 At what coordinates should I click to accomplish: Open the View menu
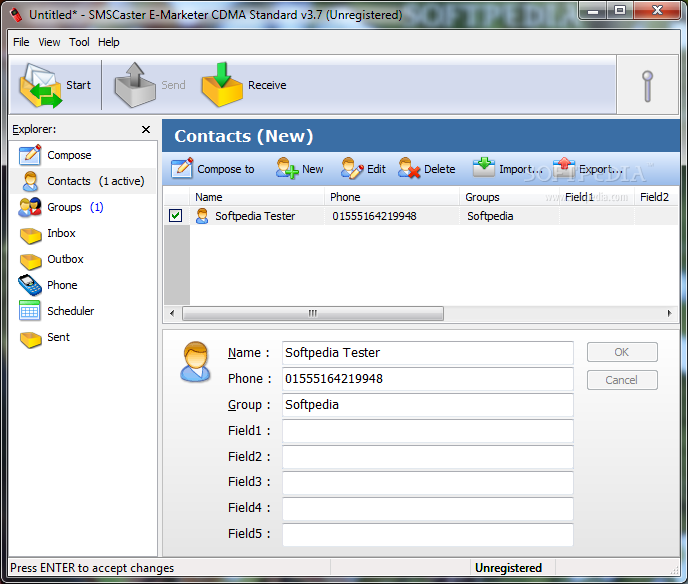click(49, 42)
